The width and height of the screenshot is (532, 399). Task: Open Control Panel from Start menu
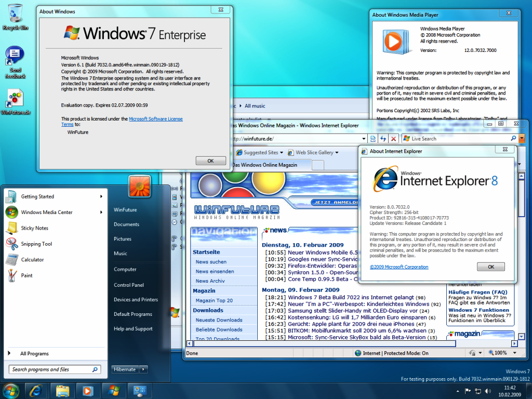129,285
